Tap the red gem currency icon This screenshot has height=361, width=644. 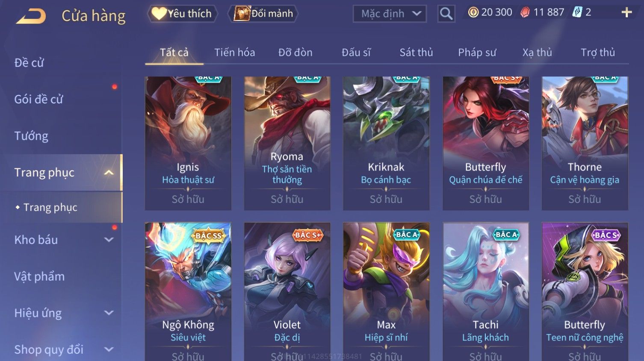click(525, 12)
